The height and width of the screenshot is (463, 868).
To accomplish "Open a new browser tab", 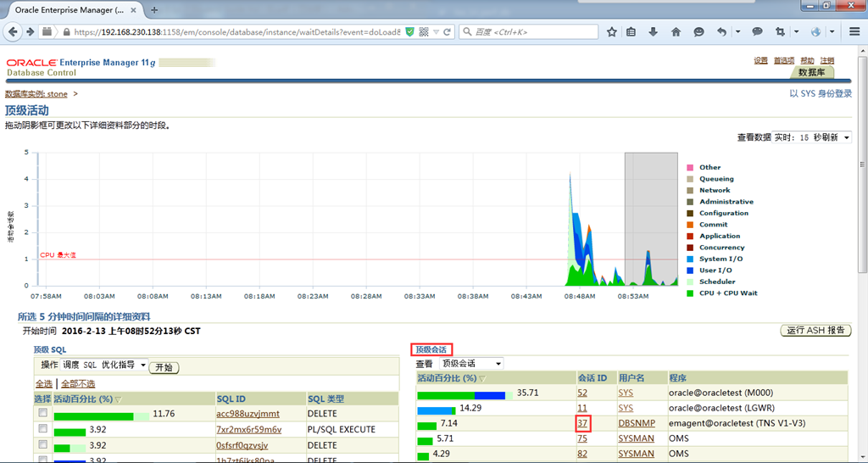I will pyautogui.click(x=154, y=10).
